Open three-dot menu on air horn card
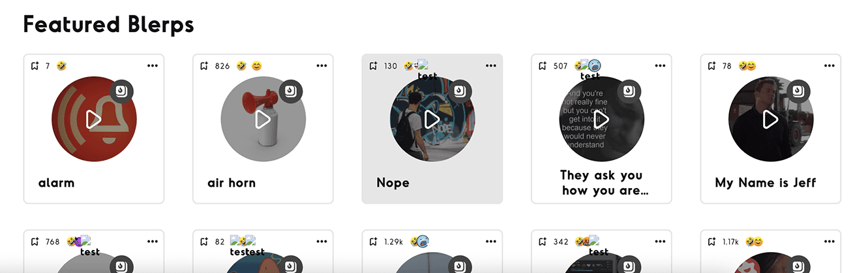The width and height of the screenshot is (868, 273). click(x=322, y=66)
